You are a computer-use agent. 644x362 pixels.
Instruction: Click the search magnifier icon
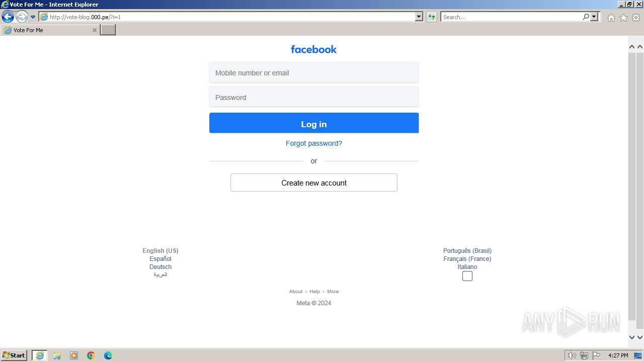coord(586,17)
